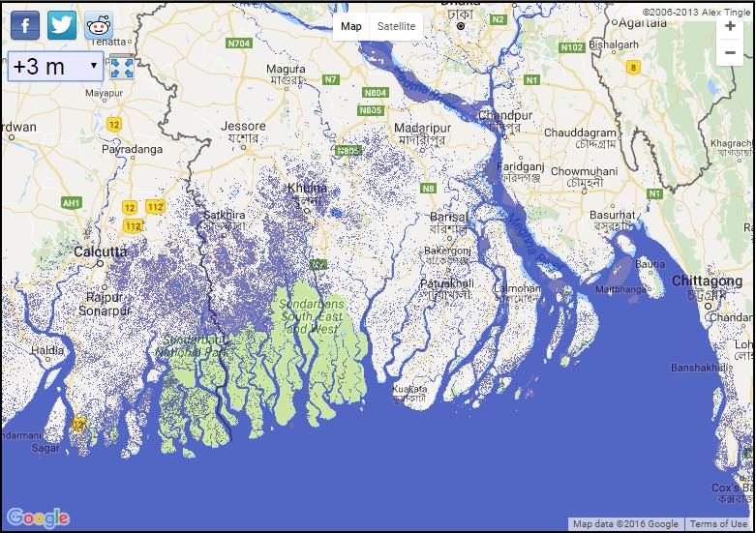
Task: Post the map to Reddit
Action: click(98, 25)
